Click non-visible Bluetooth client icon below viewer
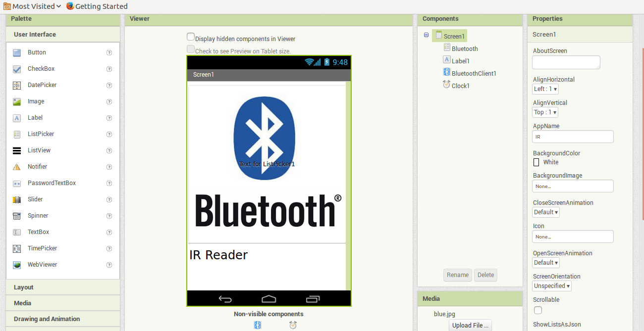 [258, 325]
